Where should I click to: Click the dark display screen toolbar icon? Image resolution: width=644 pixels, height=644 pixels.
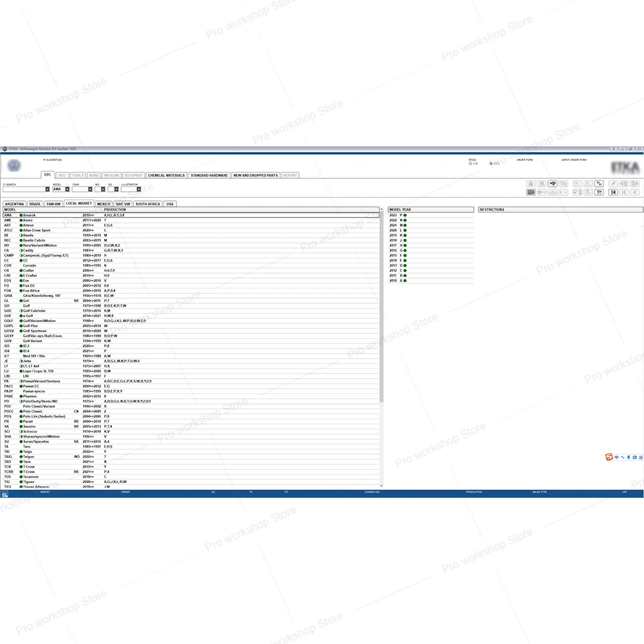pos(531,192)
